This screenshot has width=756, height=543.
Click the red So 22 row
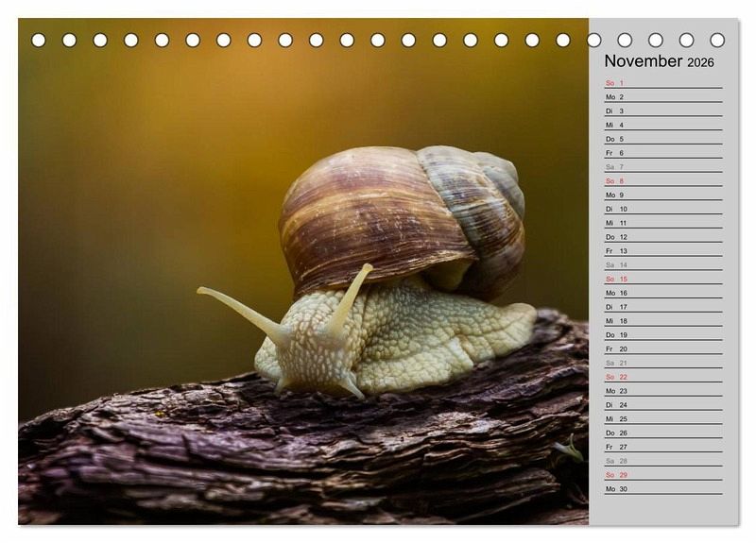pos(662,377)
